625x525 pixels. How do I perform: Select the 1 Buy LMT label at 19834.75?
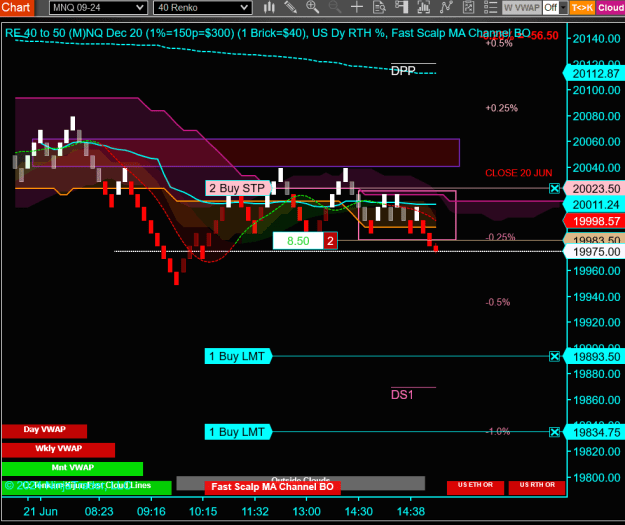[238, 432]
